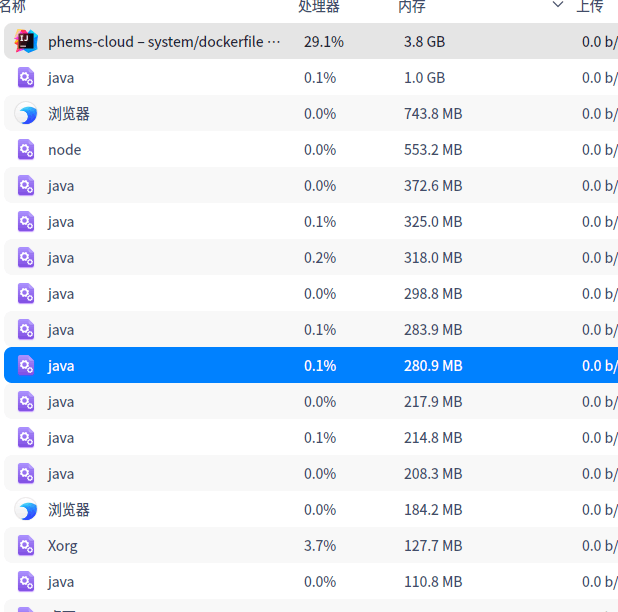This screenshot has width=618, height=612.
Task: Click icon of java process using 110.8 MB
Action: pos(26,582)
